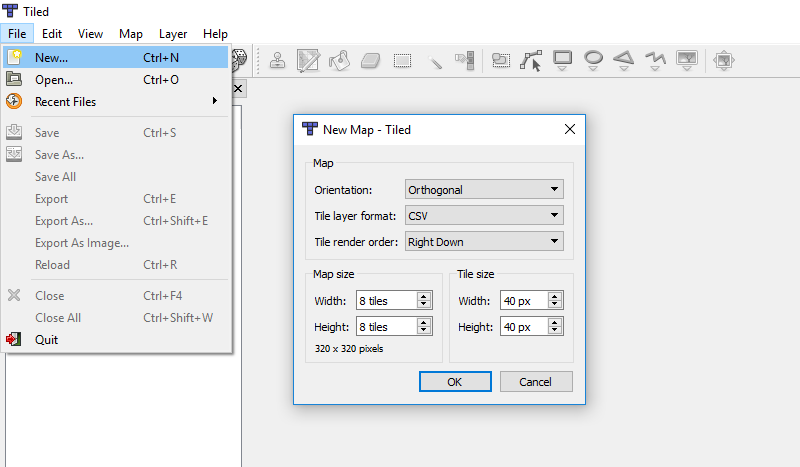This screenshot has width=800, height=467.
Task: Cancel the New Map dialog
Action: coord(536,382)
